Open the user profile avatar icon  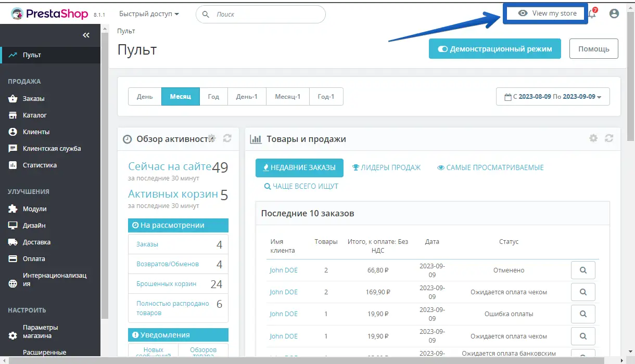(x=614, y=14)
